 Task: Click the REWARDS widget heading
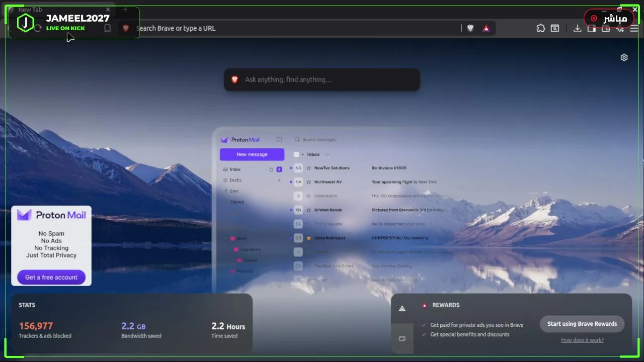pyautogui.click(x=446, y=305)
